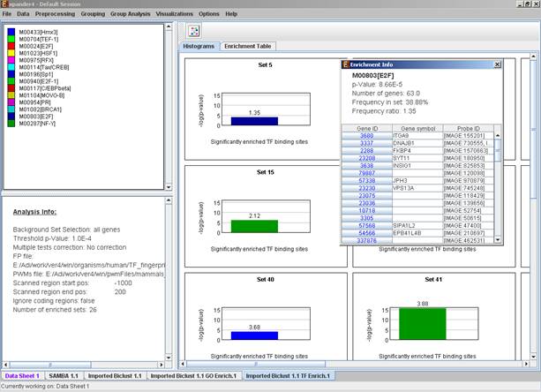541x392 pixels.
Task: Select legend entry M00940[E2F-1]
Action: click(x=39, y=81)
